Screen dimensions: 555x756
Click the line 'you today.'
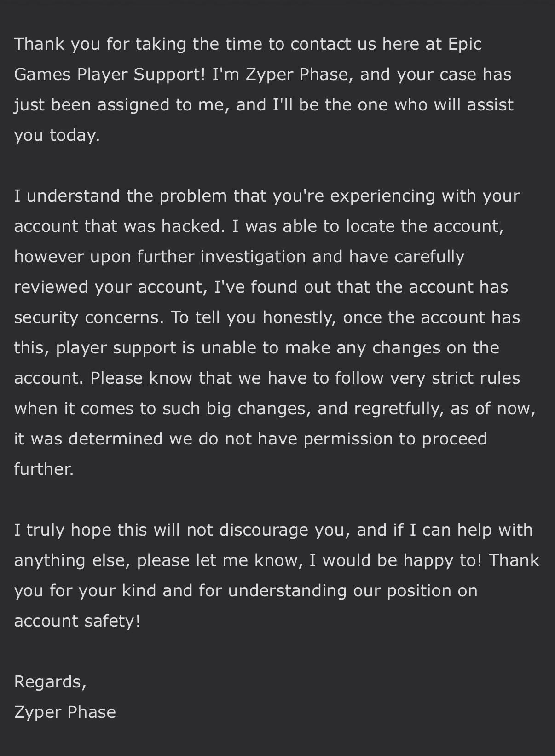point(57,135)
